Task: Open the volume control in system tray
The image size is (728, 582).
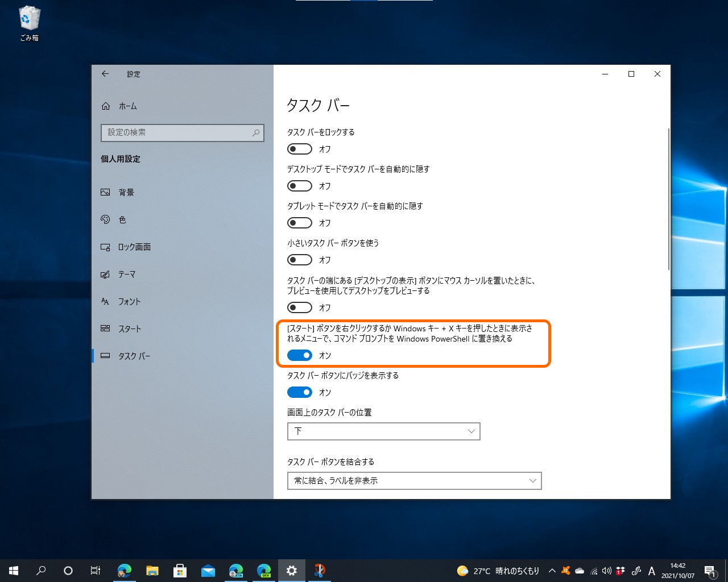Action: 607,571
